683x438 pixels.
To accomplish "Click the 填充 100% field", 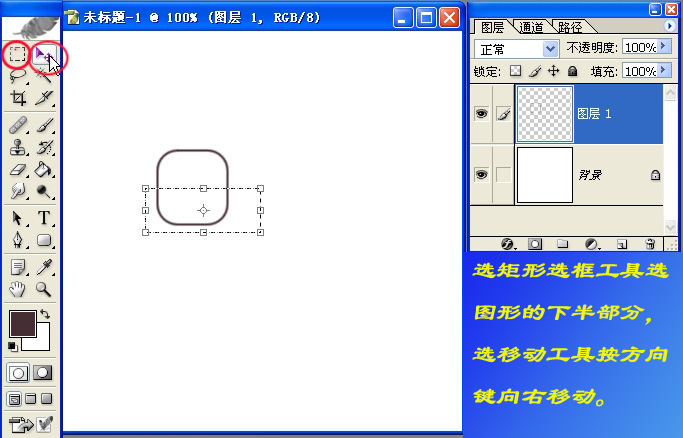I will [x=639, y=71].
